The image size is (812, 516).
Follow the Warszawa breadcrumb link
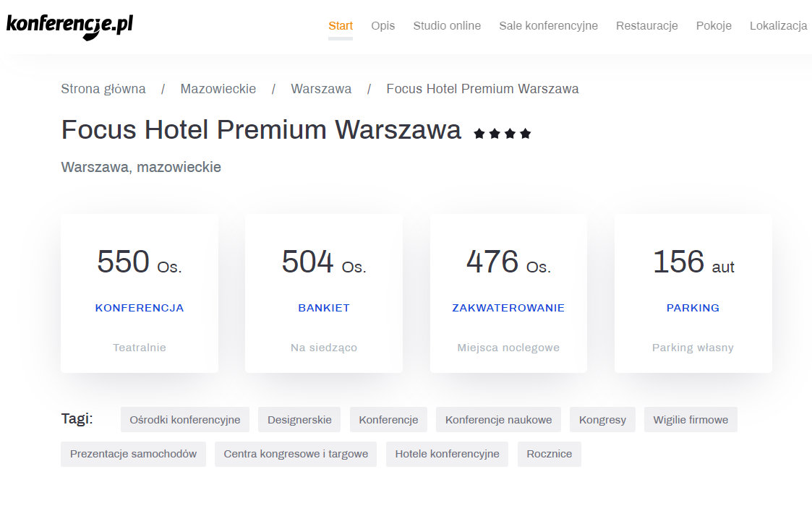click(321, 89)
